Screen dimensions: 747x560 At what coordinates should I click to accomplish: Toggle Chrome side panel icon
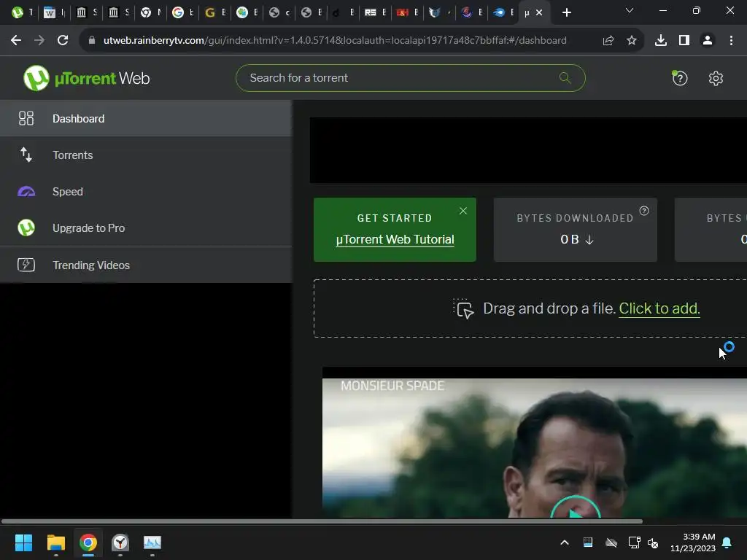pos(684,41)
